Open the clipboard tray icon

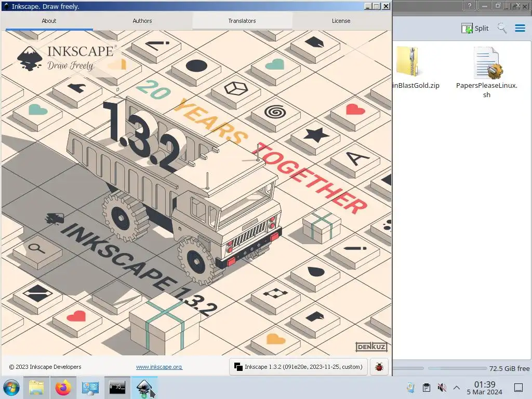[427, 388]
